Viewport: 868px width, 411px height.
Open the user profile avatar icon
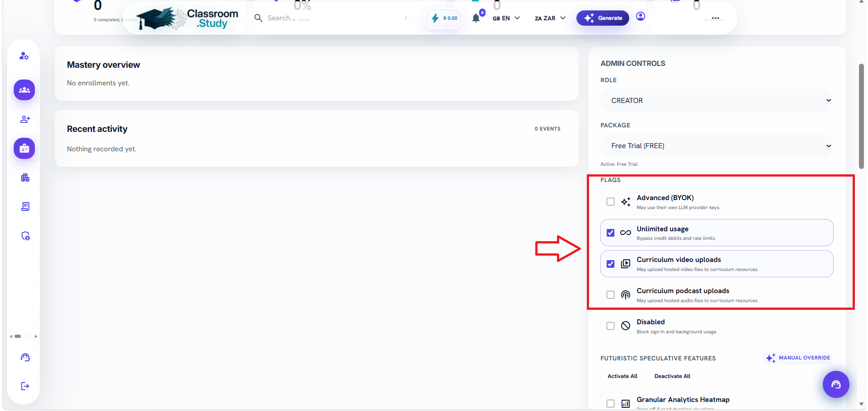click(641, 17)
